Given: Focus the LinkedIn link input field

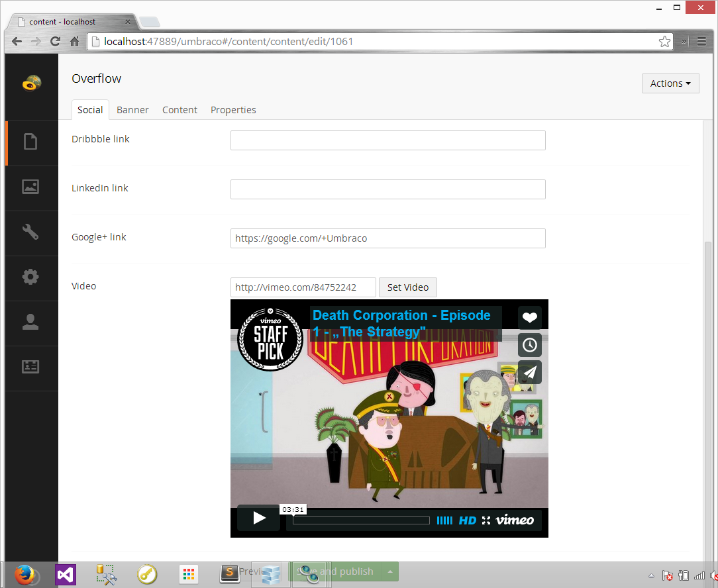Looking at the screenshot, I should 388,189.
